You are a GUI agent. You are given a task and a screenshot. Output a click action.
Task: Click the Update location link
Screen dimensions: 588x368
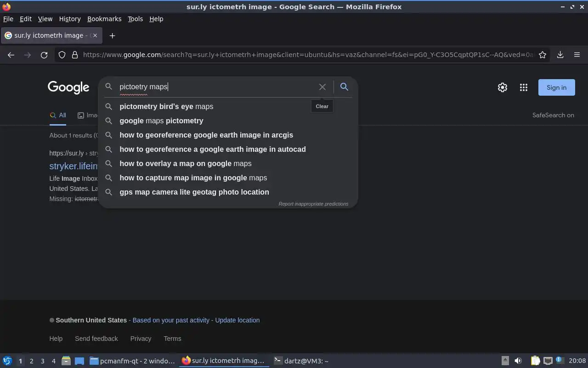pyautogui.click(x=237, y=320)
